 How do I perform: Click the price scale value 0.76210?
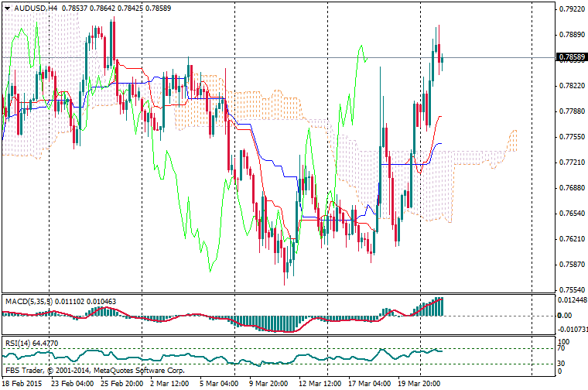pyautogui.click(x=572, y=238)
